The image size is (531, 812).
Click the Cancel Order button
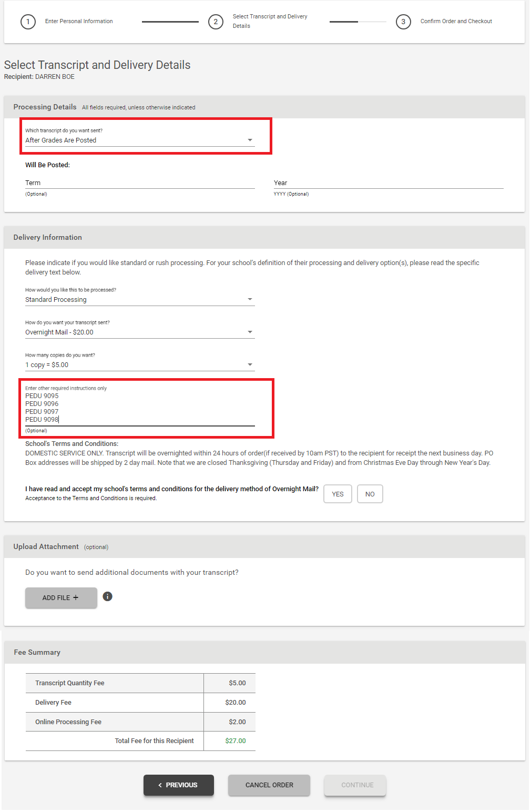tap(269, 785)
